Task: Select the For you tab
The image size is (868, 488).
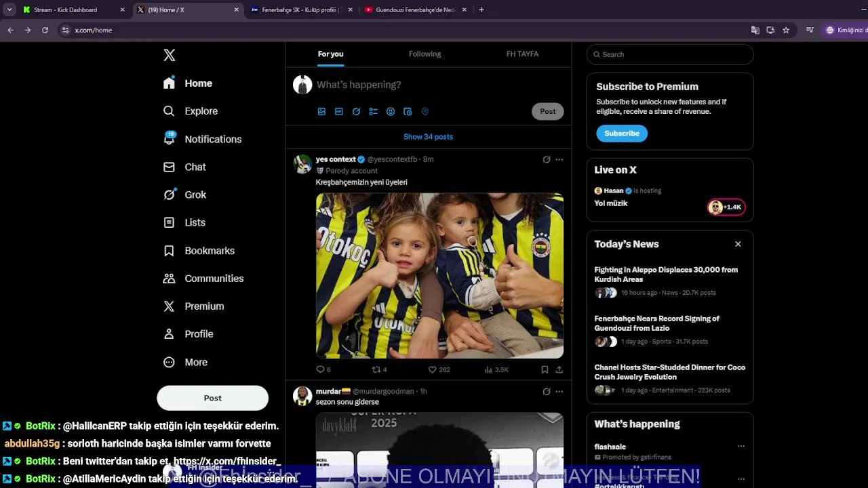Action: pyautogui.click(x=330, y=54)
